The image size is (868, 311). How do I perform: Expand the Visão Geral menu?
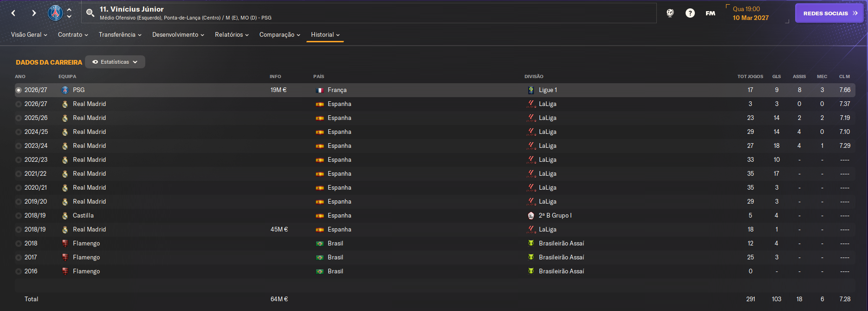[x=29, y=35]
